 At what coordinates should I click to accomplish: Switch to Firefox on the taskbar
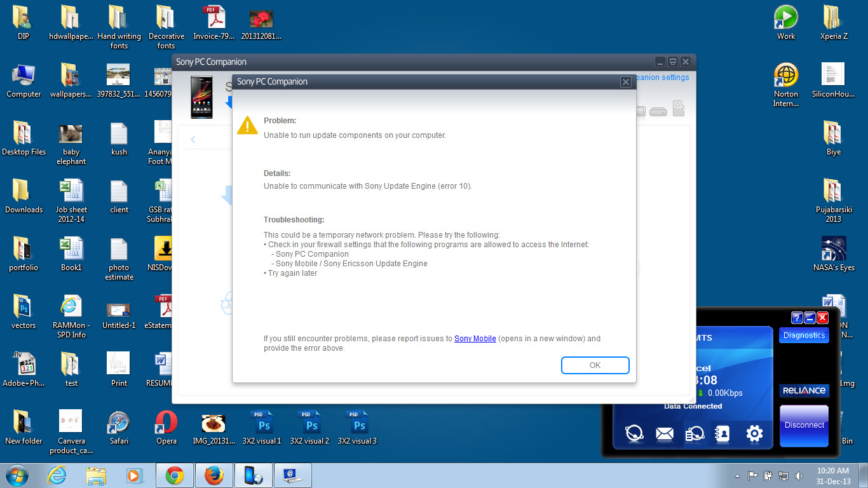(x=214, y=475)
